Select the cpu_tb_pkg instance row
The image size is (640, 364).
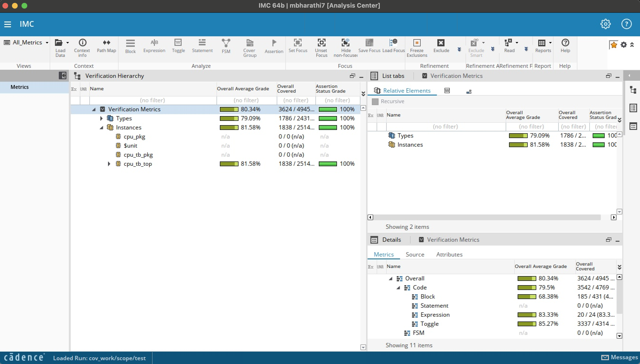(x=215, y=155)
